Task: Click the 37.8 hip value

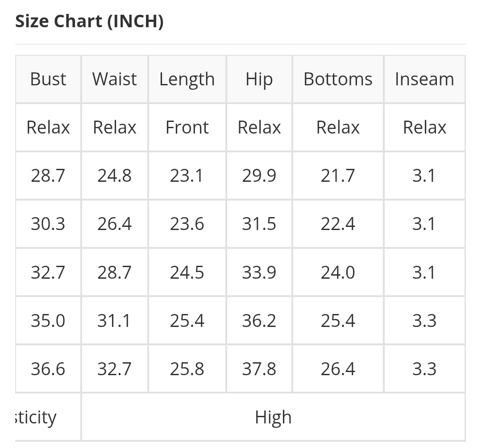Action: click(259, 369)
